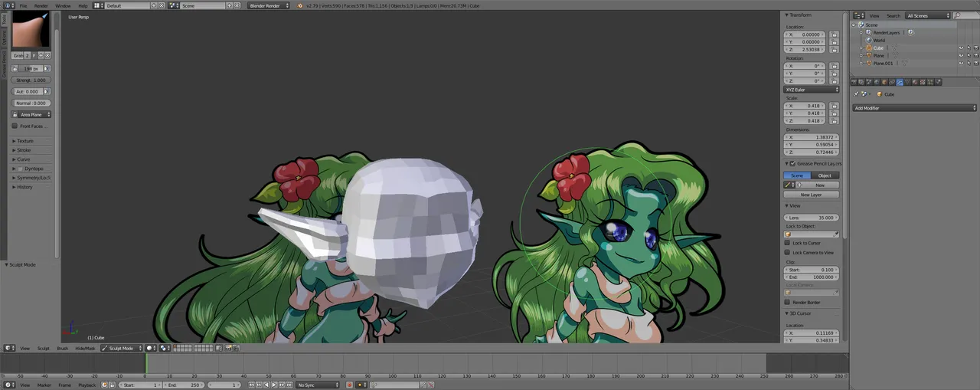Toggle the Grease Pencil Layers checkbox

tap(792, 163)
